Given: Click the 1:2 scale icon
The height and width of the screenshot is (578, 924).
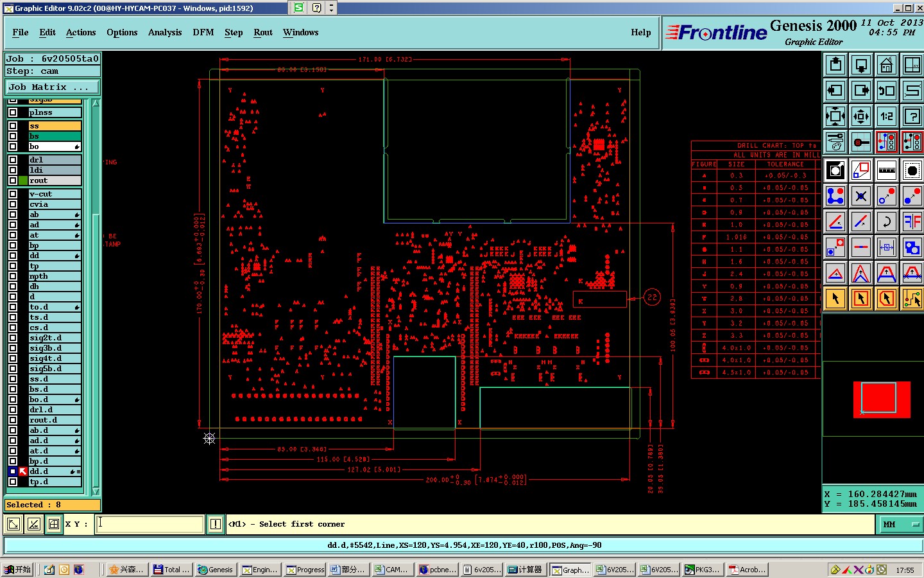Looking at the screenshot, I should point(887,116).
